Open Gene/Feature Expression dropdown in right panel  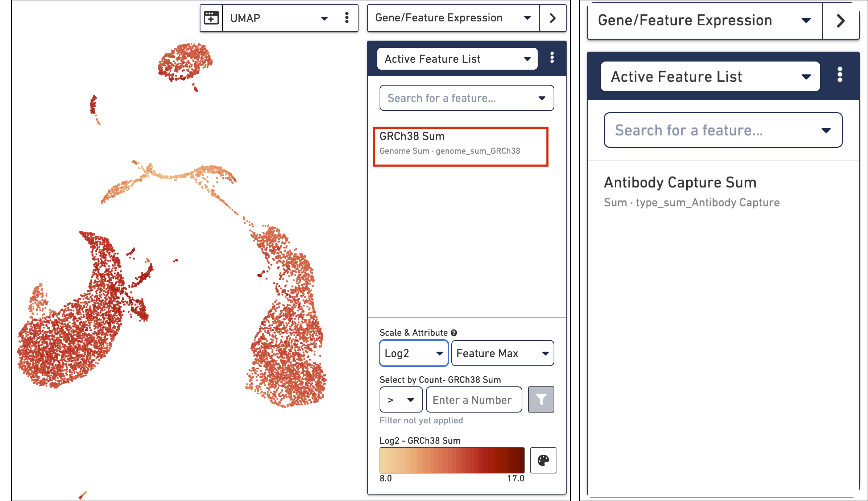pos(705,21)
